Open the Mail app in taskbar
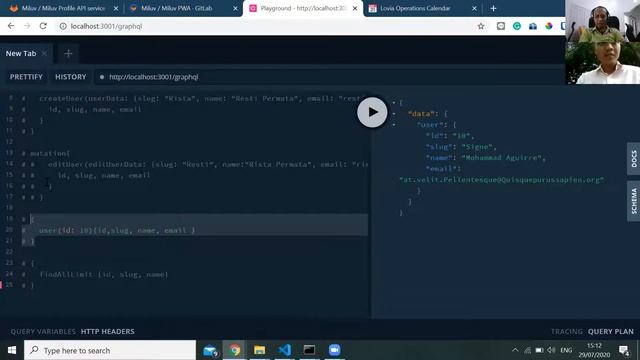The height and width of the screenshot is (360, 640). [x=210, y=350]
